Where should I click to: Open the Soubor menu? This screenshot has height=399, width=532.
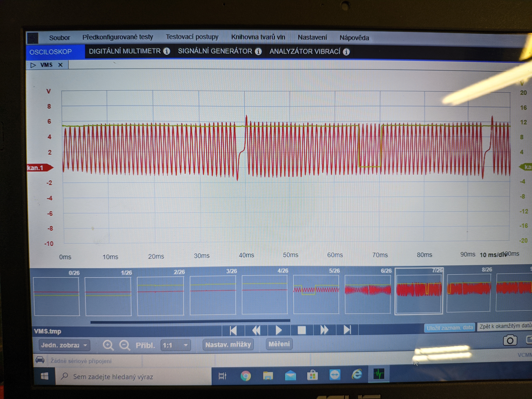click(x=59, y=38)
